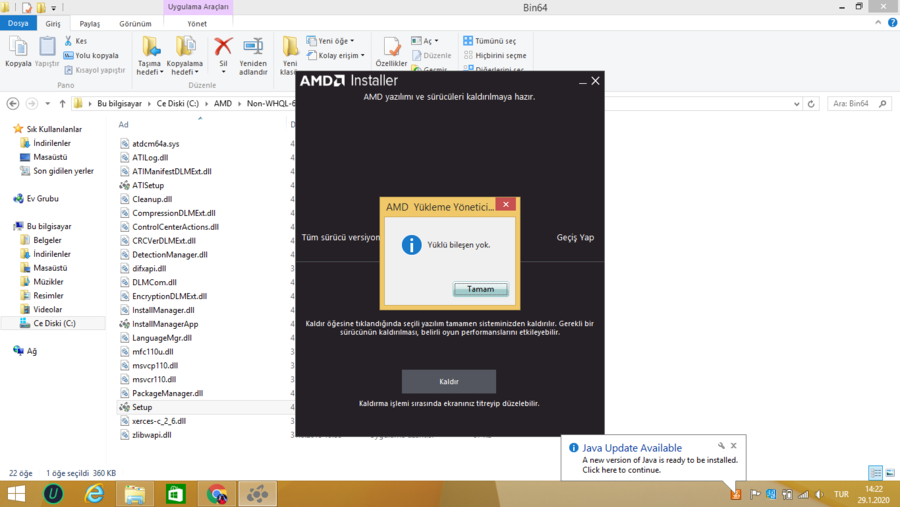This screenshot has height=507, width=900.
Task: Click the red Sil delete icon
Action: (223, 47)
